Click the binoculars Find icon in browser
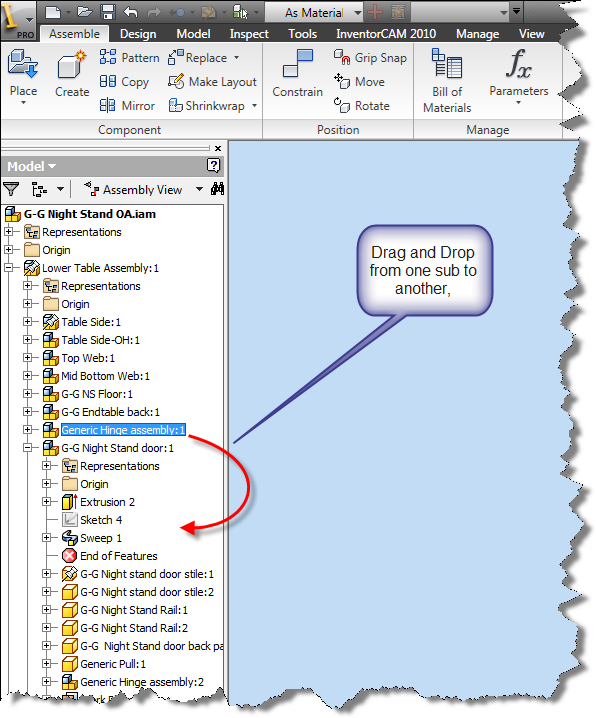Viewport: 596px width, 718px height. (217, 189)
